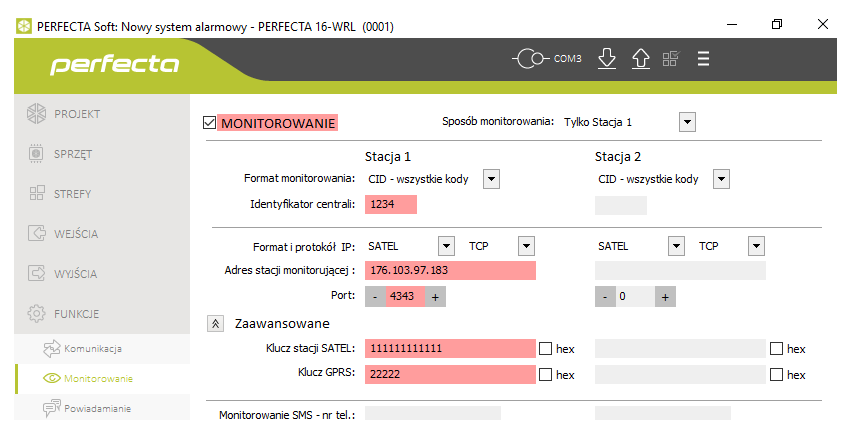Click the PERFECTA Soft app icon in title bar

[24, 26]
